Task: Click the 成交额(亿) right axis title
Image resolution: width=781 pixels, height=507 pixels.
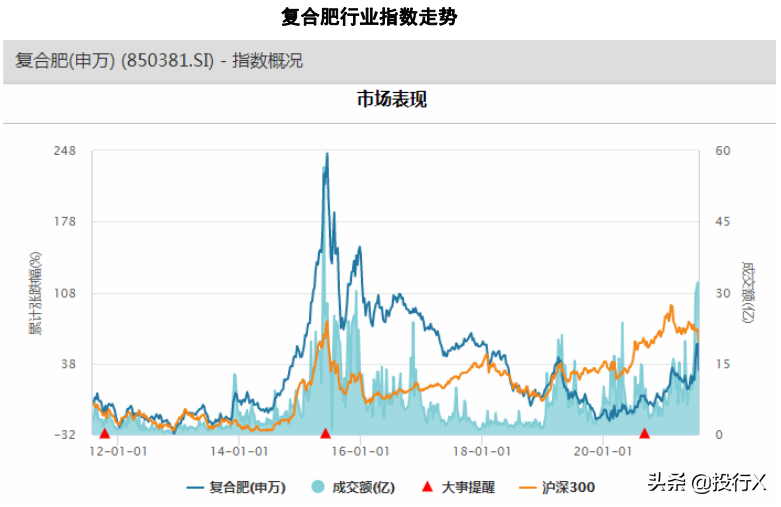Action: tap(749, 292)
